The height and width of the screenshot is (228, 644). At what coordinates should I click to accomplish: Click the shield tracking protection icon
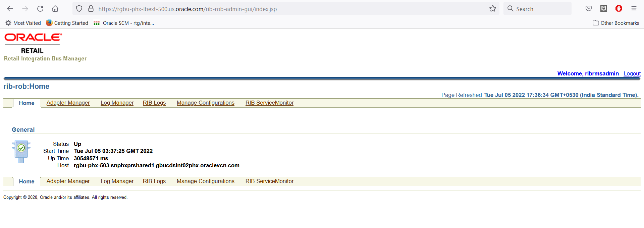pyautogui.click(x=79, y=9)
